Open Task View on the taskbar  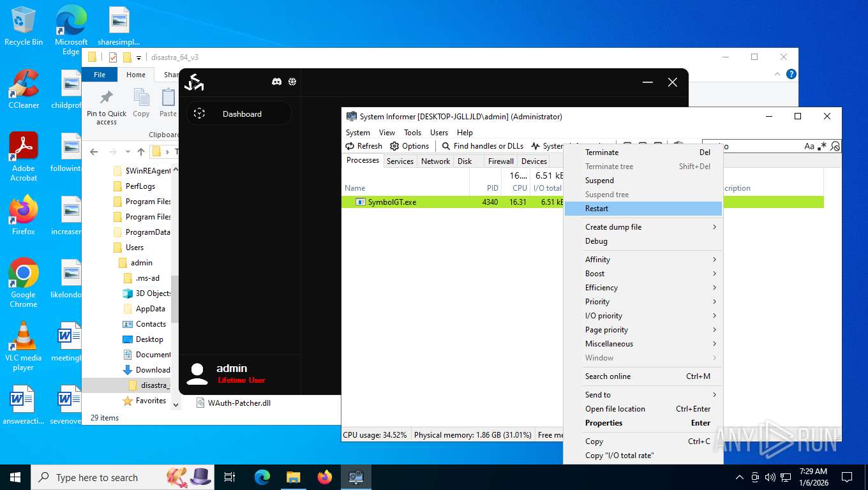pos(230,477)
